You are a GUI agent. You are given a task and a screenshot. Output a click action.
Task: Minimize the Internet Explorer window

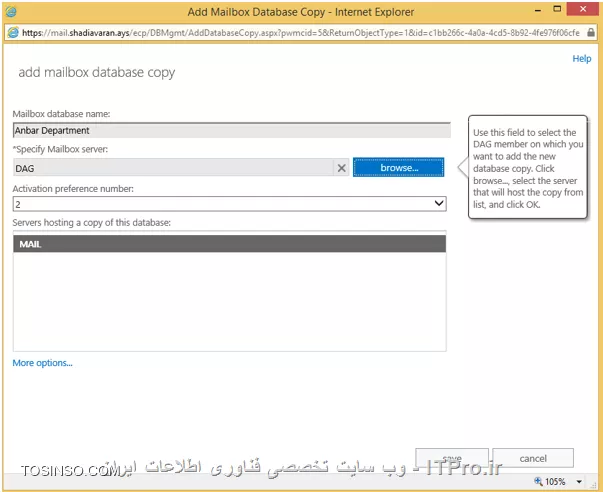[x=538, y=10]
